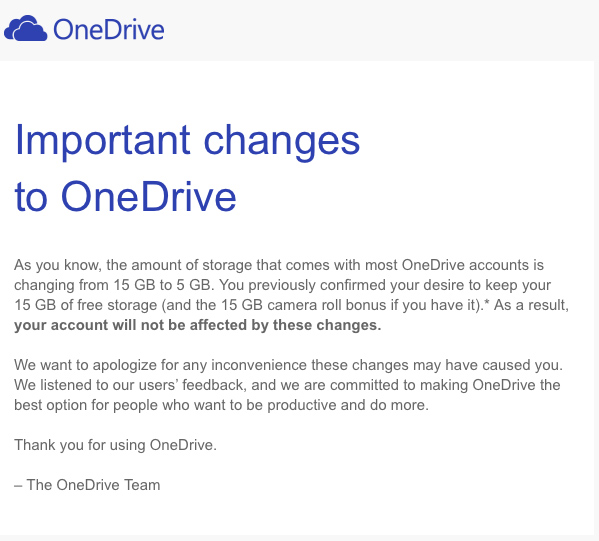Click the OneDrive cloud logo icon

pos(26,28)
